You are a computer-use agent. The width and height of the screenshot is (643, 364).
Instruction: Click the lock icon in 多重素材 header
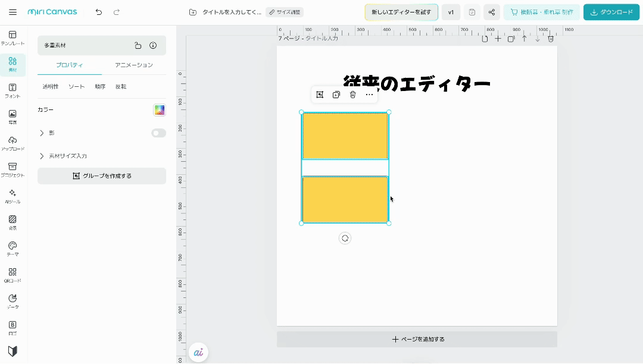(138, 45)
